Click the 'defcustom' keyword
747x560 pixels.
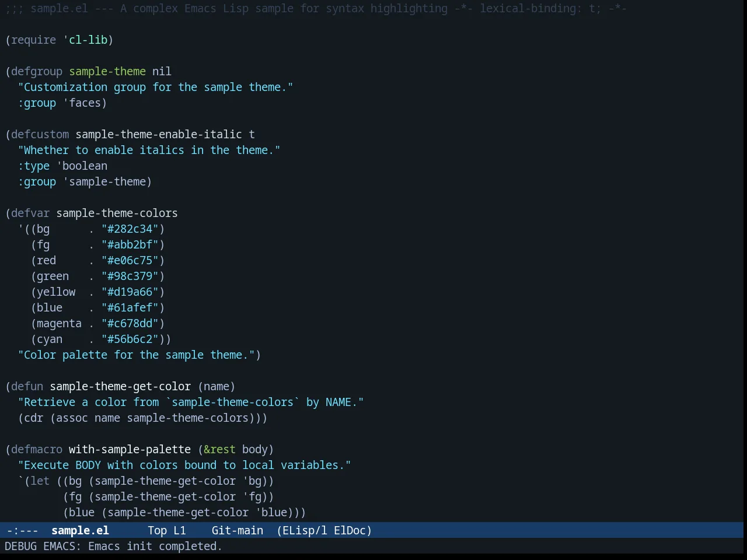(x=40, y=134)
